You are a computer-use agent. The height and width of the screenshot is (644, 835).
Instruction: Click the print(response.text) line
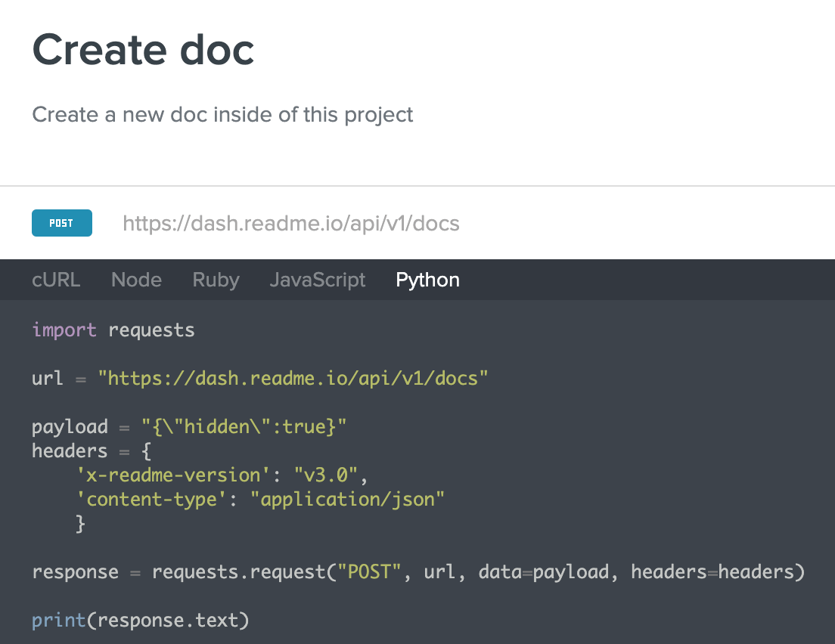point(141,621)
